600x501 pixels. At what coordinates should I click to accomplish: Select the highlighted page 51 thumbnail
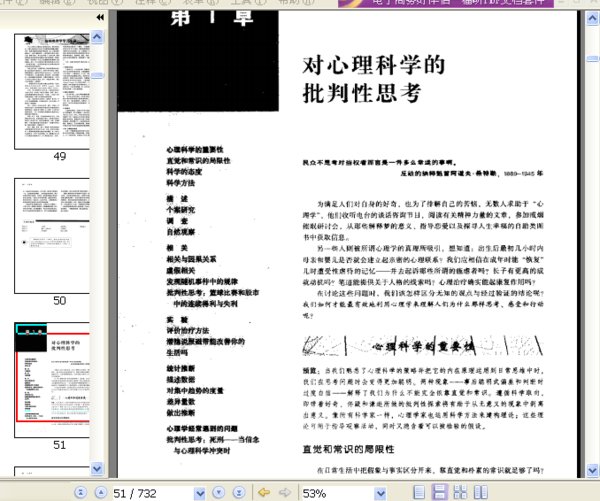(52, 380)
